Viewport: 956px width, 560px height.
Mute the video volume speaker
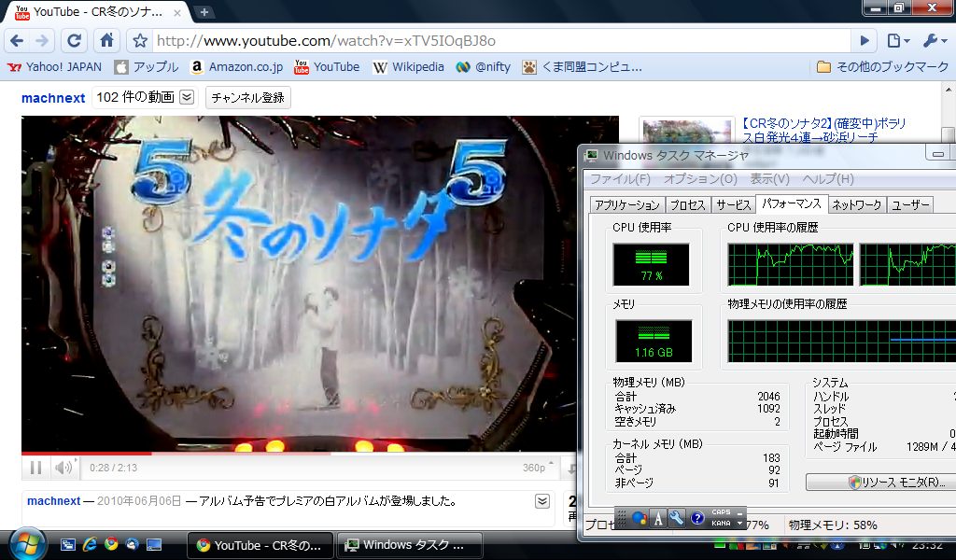coord(63,468)
